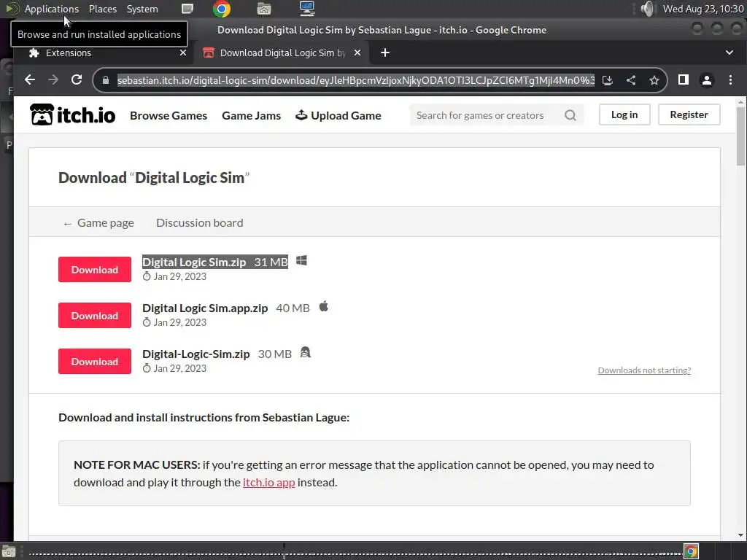This screenshot has height=560, width=747.
Task: Reload the current page
Action: 76,80
